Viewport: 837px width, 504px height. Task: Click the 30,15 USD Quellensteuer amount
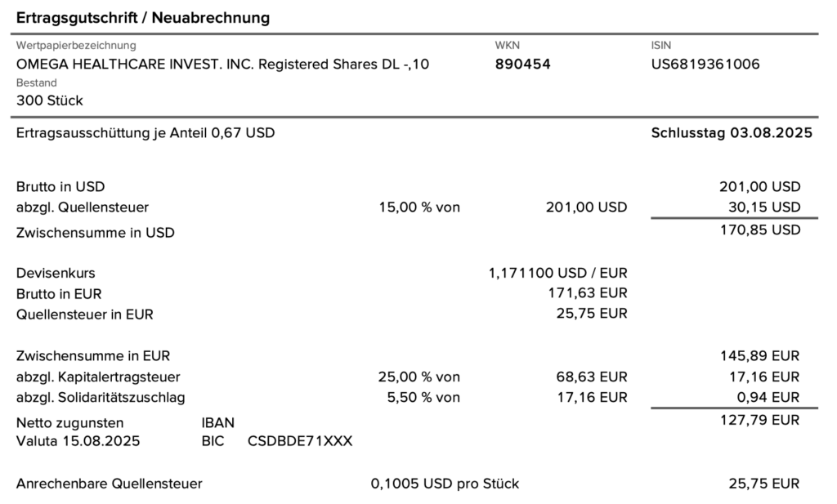tap(764, 207)
